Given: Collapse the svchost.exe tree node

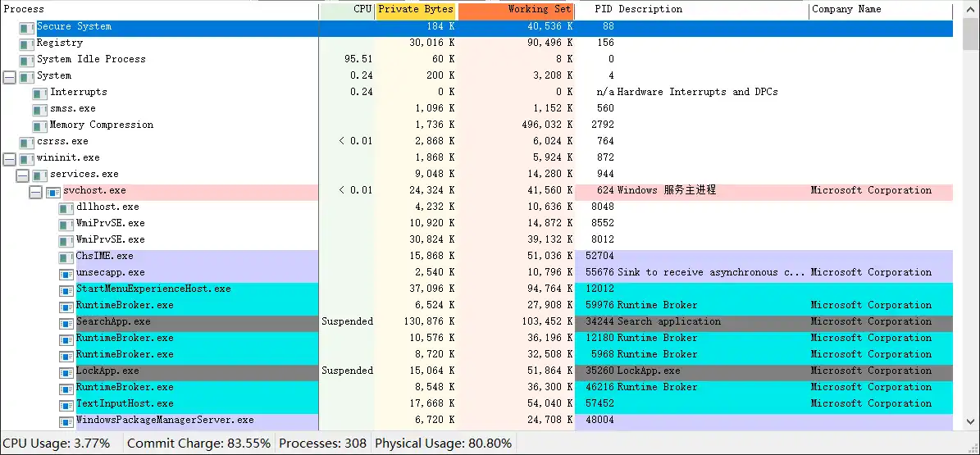Looking at the screenshot, I should 35,191.
